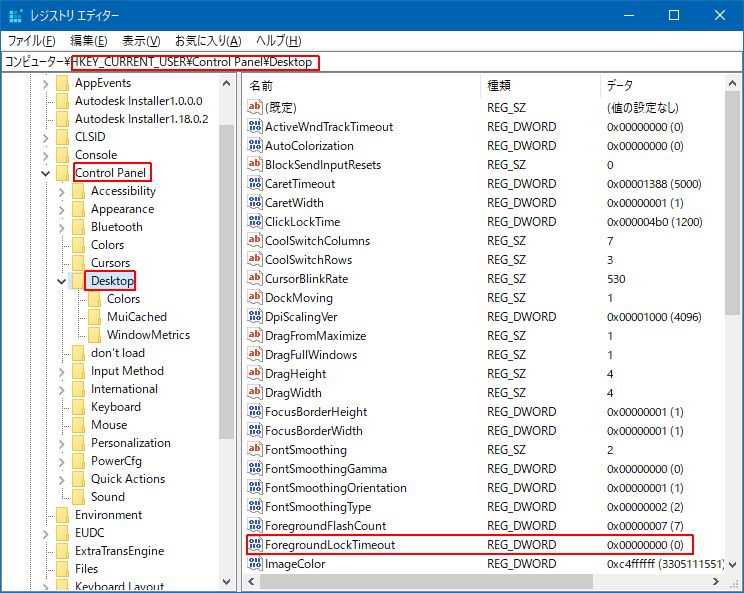Collapse the Control Panel tree node
Viewport: 744px width, 593px height.
click(x=45, y=174)
